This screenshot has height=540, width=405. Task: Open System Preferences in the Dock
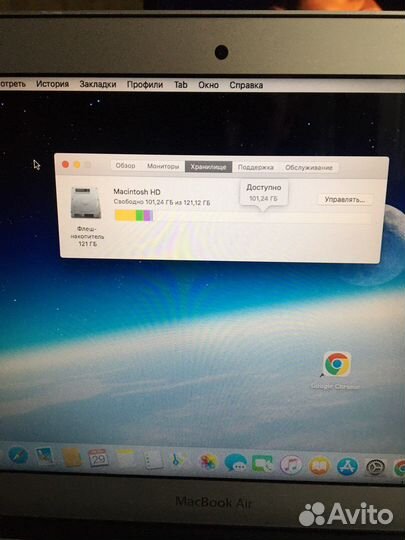point(375,468)
